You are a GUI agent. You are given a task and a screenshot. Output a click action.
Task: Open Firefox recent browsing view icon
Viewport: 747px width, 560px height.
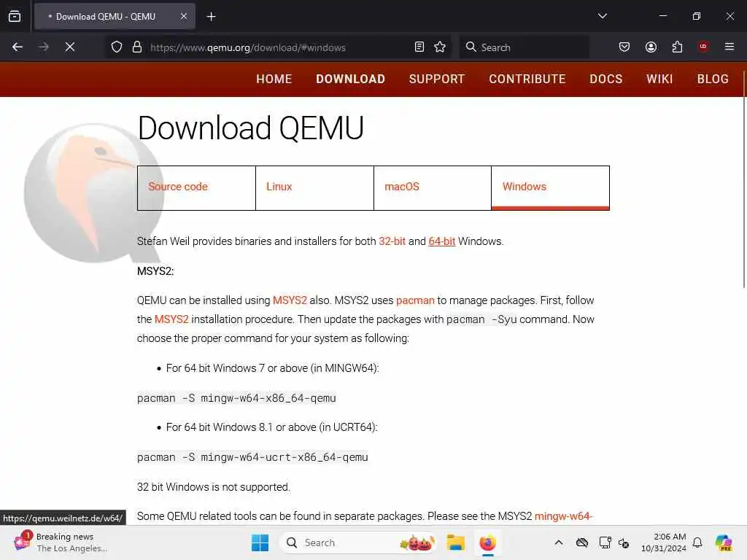click(x=15, y=16)
